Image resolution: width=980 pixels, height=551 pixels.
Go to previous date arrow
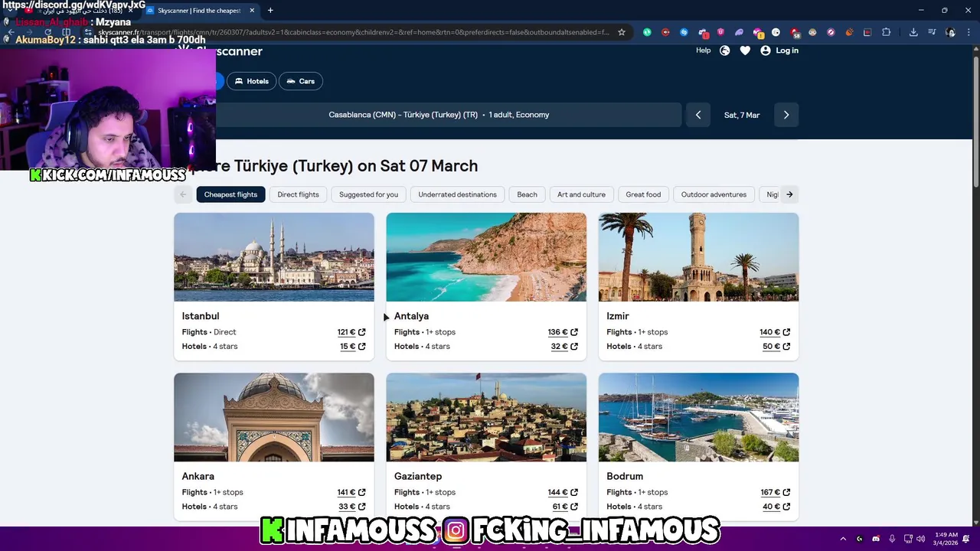698,115
